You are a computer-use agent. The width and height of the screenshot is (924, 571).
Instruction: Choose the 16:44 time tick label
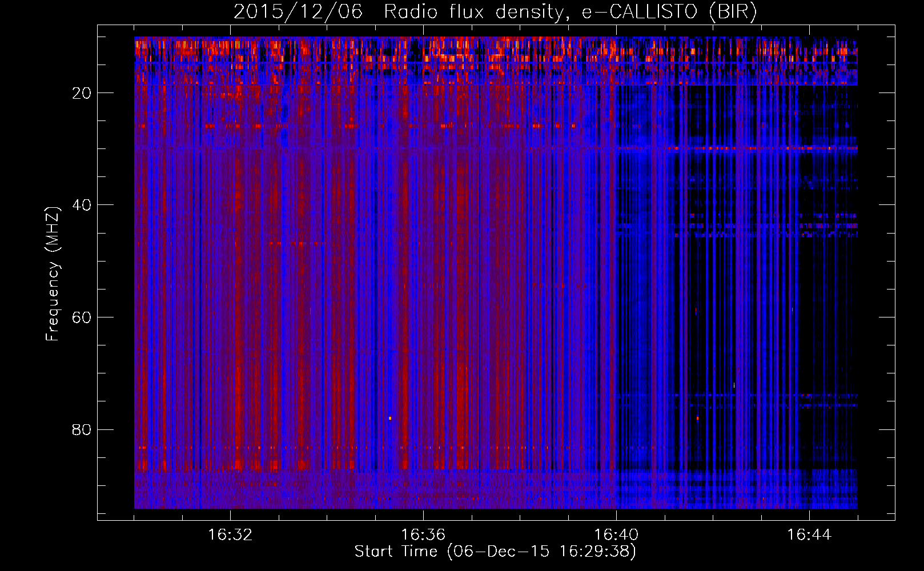coord(809,535)
